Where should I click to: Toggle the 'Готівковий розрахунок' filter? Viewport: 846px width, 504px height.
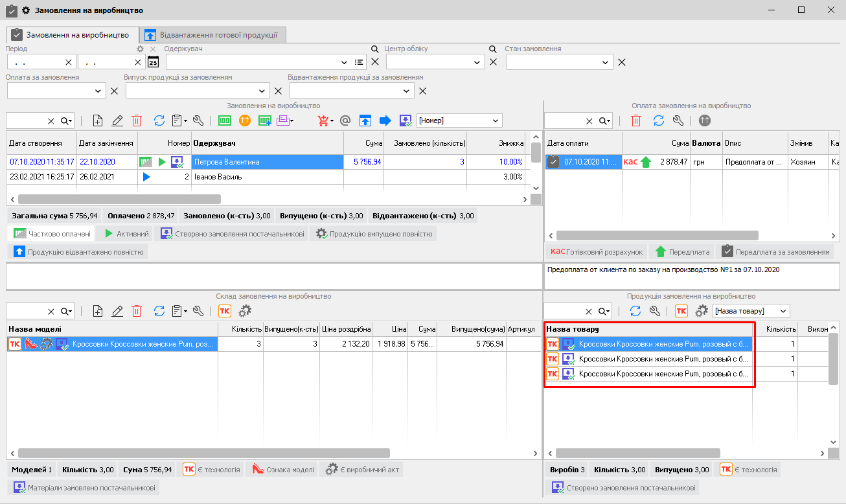596,251
